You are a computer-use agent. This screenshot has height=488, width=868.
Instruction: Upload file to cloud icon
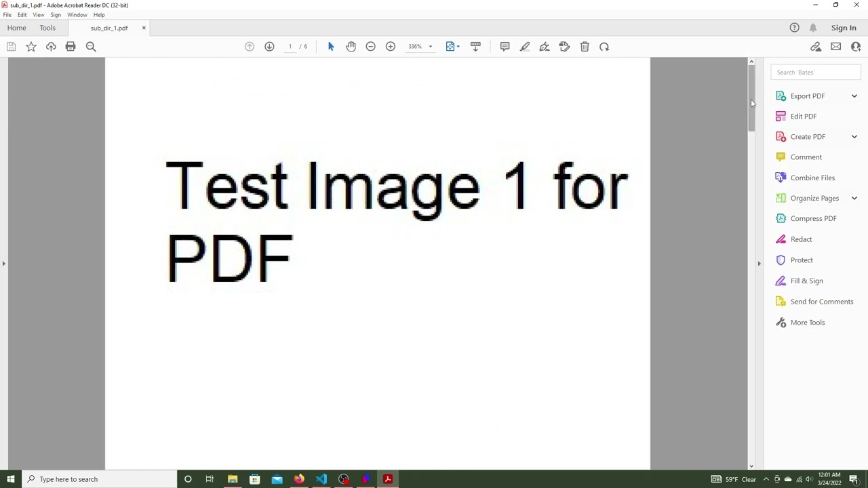click(x=51, y=47)
